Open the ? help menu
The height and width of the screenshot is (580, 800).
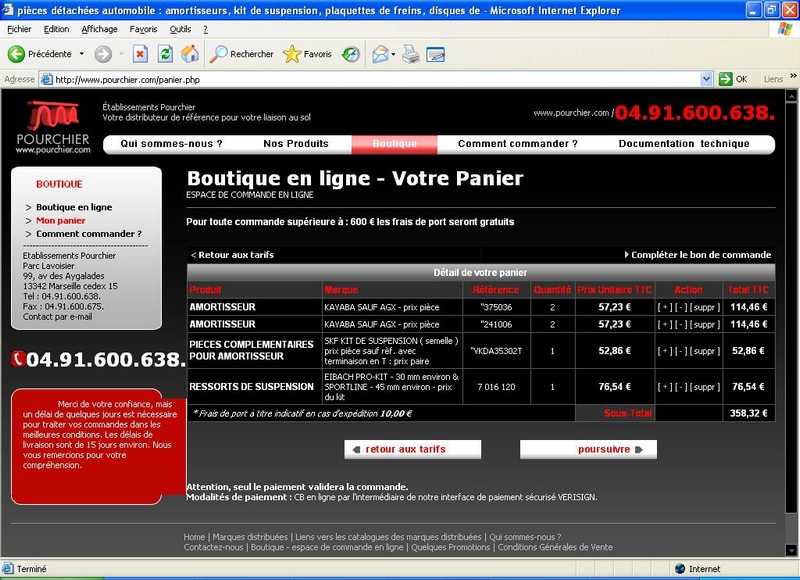point(206,29)
